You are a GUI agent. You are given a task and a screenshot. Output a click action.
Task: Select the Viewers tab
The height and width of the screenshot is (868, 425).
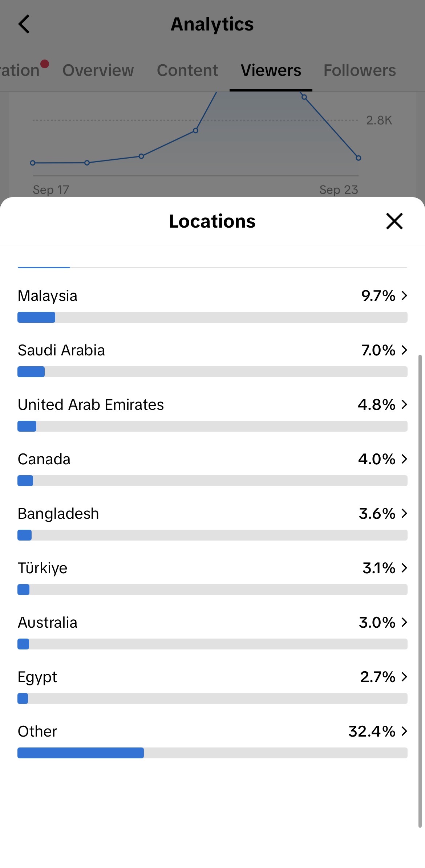pyautogui.click(x=271, y=70)
